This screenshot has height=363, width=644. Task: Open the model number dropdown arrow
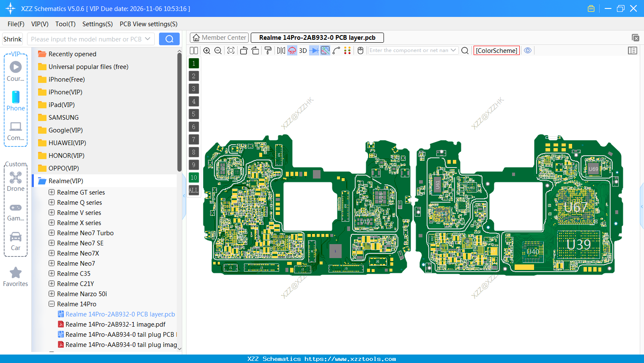[148, 38]
